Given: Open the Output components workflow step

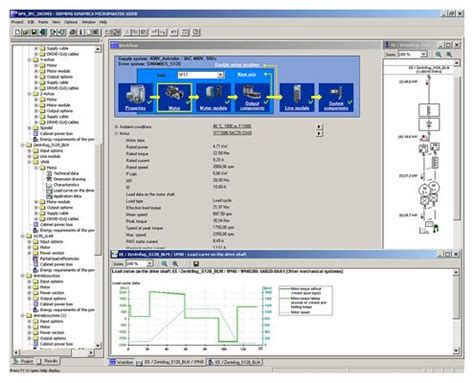Looking at the screenshot, I should click(252, 97).
